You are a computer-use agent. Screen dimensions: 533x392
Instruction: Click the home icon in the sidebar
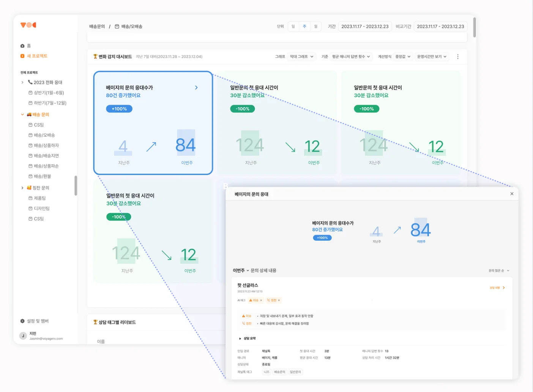22,46
